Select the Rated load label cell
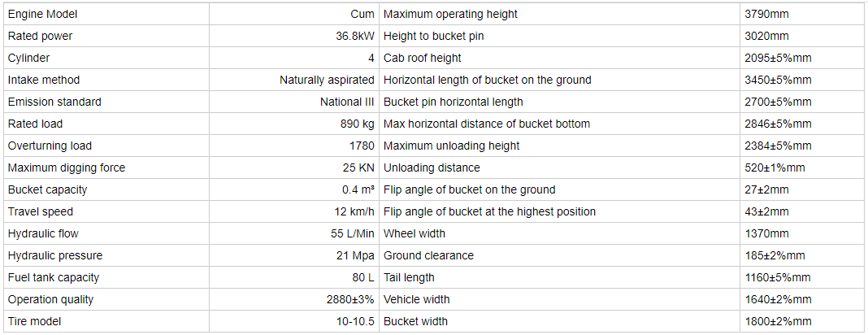 (106, 124)
